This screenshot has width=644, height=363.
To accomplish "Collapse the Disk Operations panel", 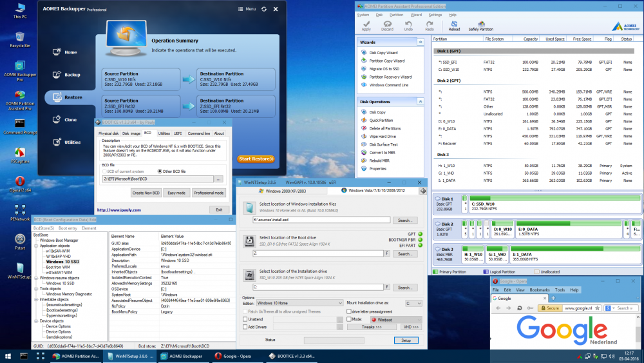I will click(x=420, y=101).
